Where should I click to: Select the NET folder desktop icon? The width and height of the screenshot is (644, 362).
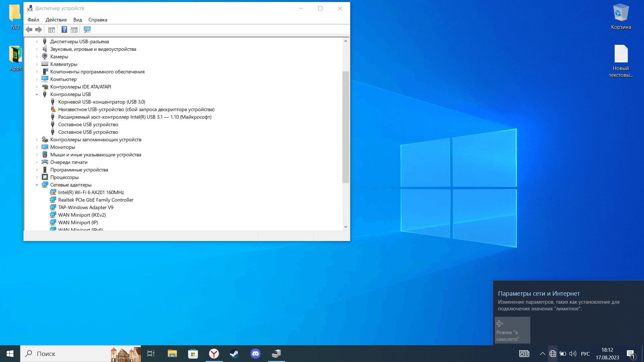point(15,17)
